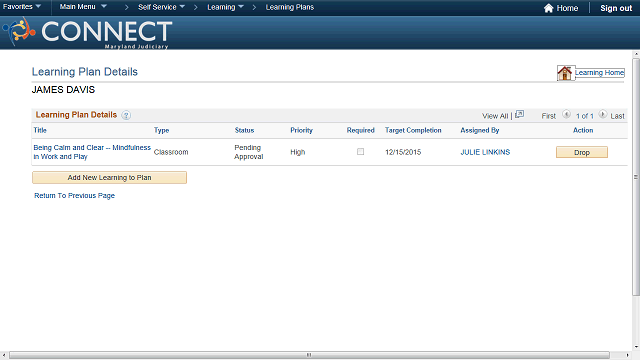Click Add New Learning to Plan button
Viewport: 640px width, 360px height.
(109, 178)
